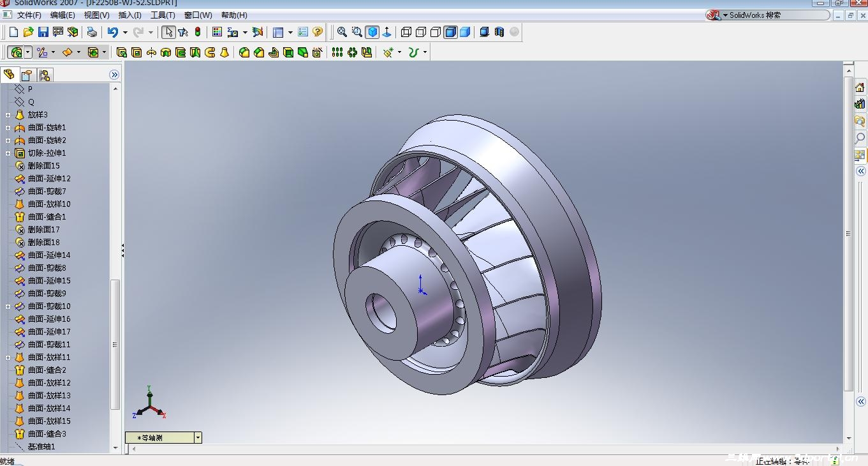Select the Lofted Boss/Base feature icon
868x466 pixels.
224,52
